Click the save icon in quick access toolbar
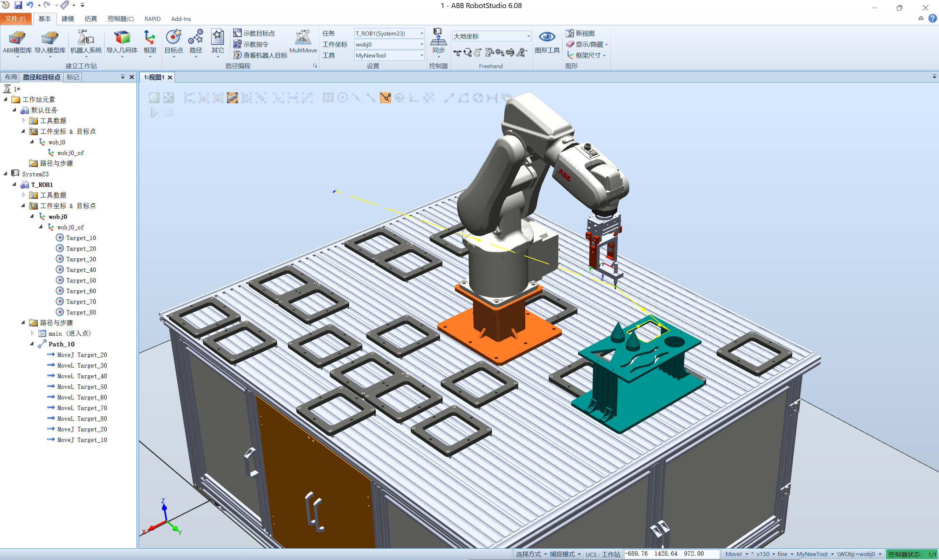Viewport: 939px width, 560px height. [18, 5]
